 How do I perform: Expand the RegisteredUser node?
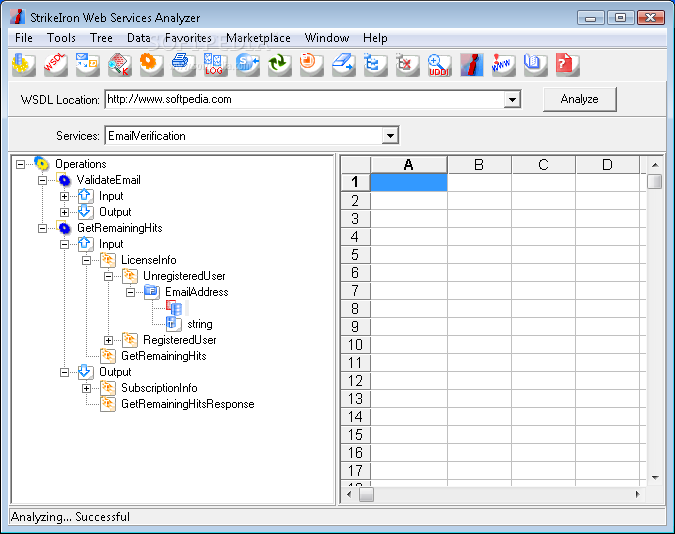click(x=108, y=340)
